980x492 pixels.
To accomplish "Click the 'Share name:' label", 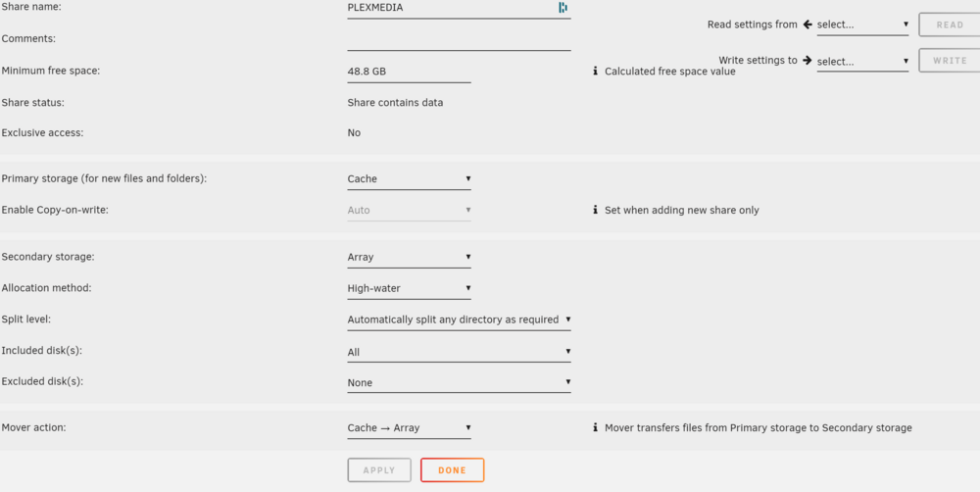I will [x=31, y=8].
